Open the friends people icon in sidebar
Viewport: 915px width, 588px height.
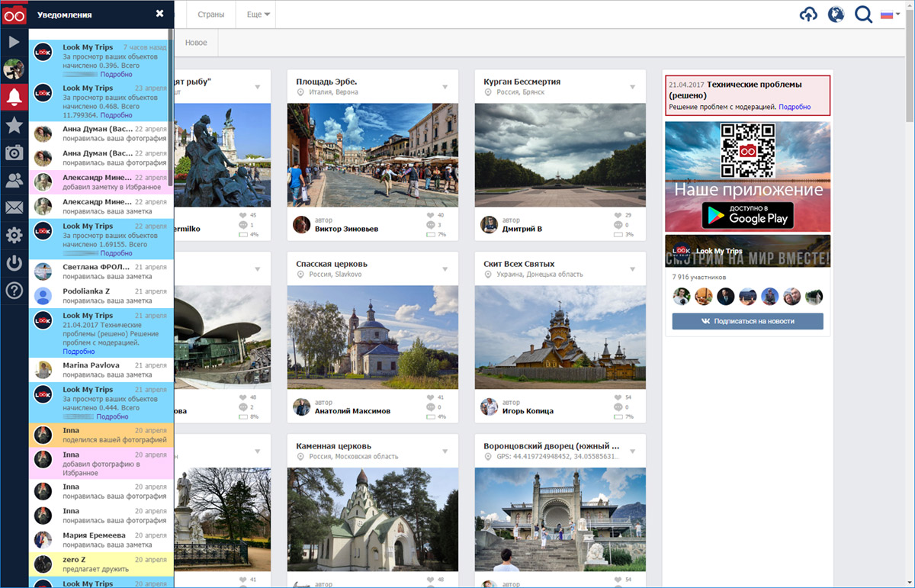14,180
